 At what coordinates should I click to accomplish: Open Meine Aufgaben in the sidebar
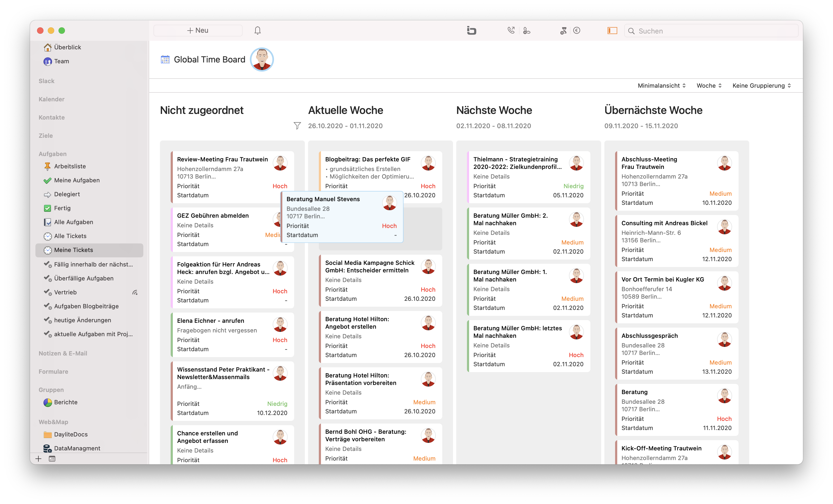click(77, 180)
